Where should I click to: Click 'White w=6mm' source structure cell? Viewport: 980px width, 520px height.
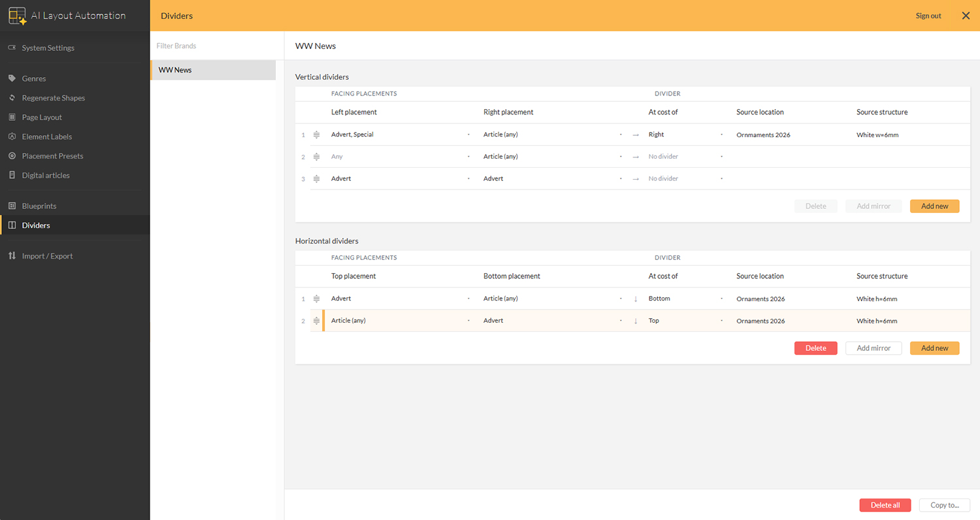(877, 135)
